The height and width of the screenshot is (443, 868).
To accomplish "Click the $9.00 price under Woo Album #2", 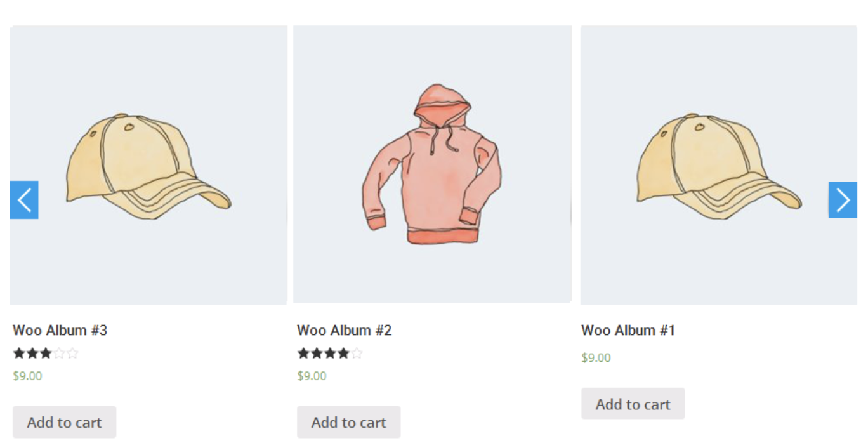I will click(312, 376).
